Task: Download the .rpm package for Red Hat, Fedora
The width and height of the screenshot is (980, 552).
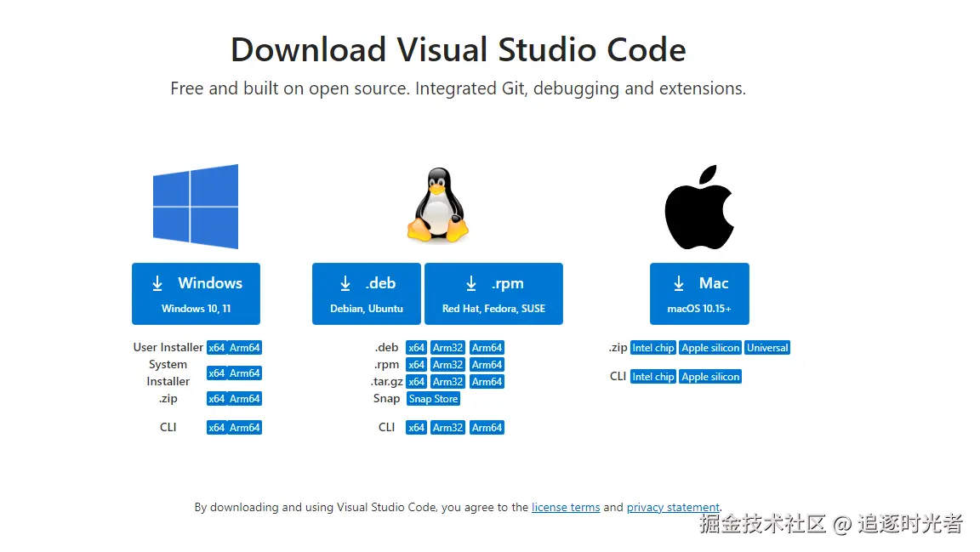Action: (x=493, y=293)
